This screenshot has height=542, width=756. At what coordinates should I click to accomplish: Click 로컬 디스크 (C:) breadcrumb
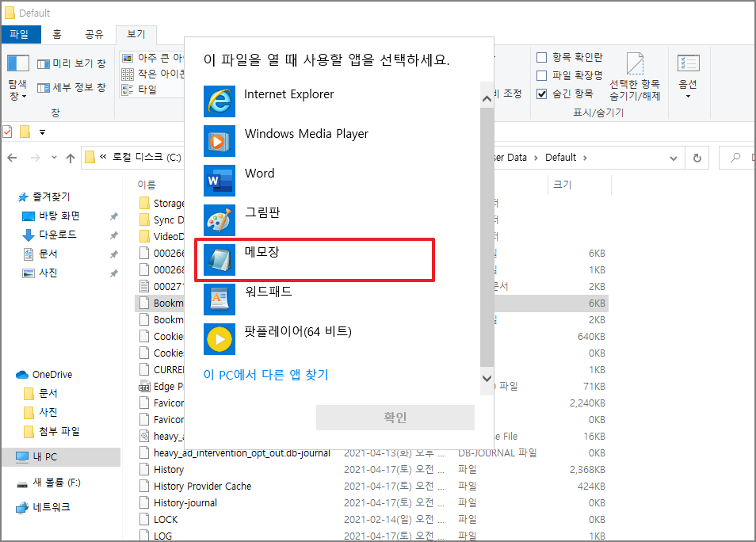[147, 157]
